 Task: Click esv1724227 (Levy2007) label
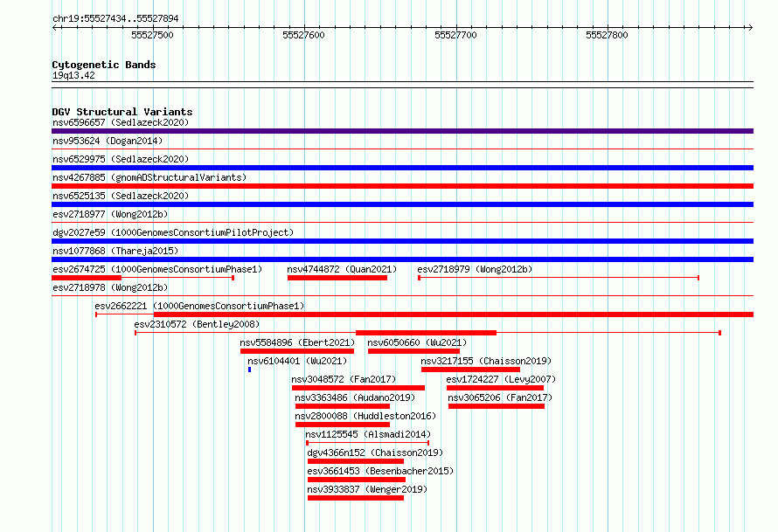[501, 379]
